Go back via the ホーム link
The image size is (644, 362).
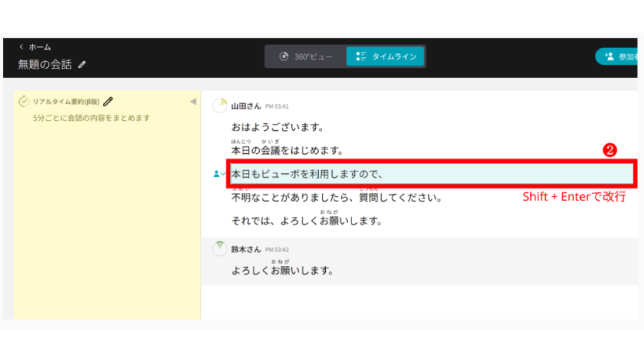40,47
